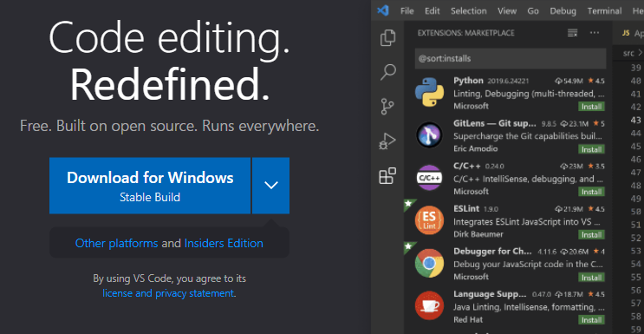Click the Dirk Baeumer publisher name
Screen dimensions: 644x334
point(478,234)
